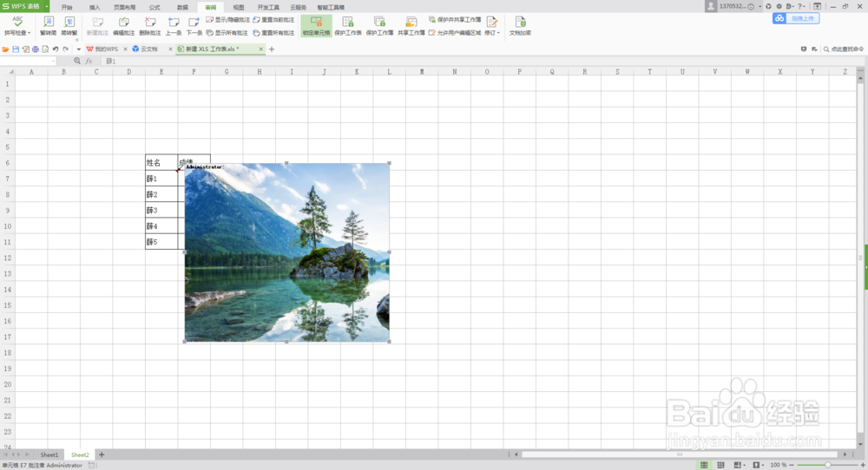
Task: Click the 拖拽上传 cloud upload button
Action: coord(796,18)
